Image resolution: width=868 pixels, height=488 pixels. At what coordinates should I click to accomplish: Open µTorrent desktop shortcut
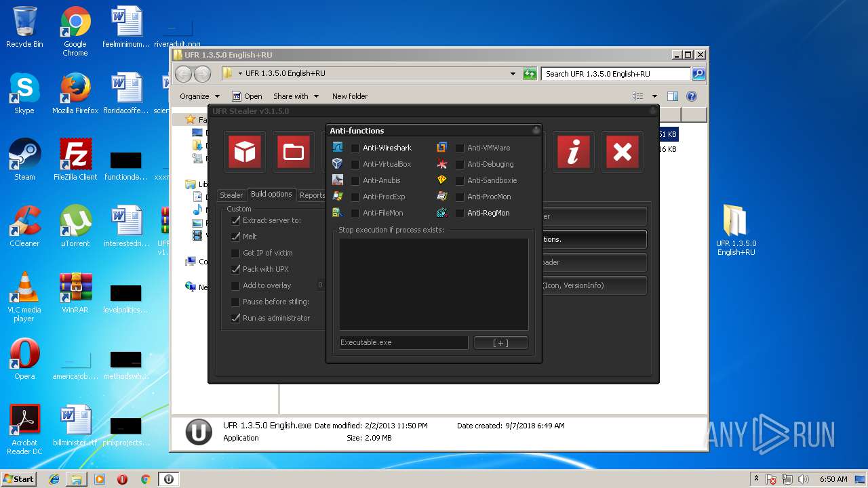click(75, 227)
